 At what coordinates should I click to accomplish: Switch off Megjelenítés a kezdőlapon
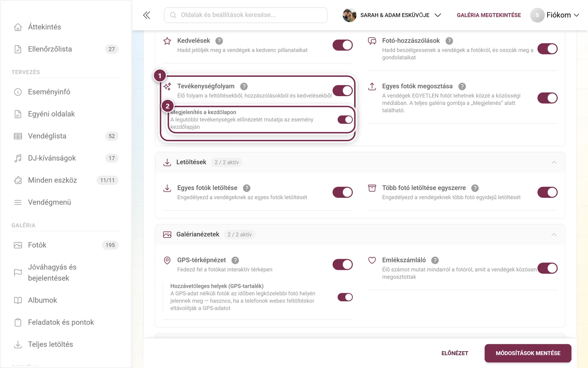point(345,119)
